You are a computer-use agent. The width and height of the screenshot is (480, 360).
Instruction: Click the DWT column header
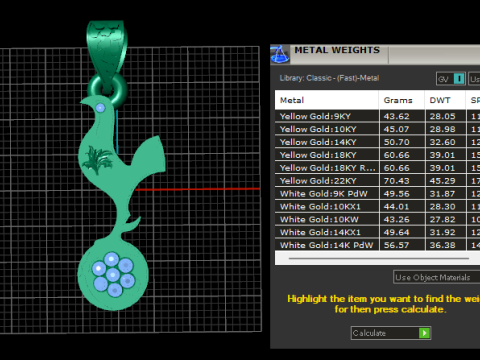[445, 100]
